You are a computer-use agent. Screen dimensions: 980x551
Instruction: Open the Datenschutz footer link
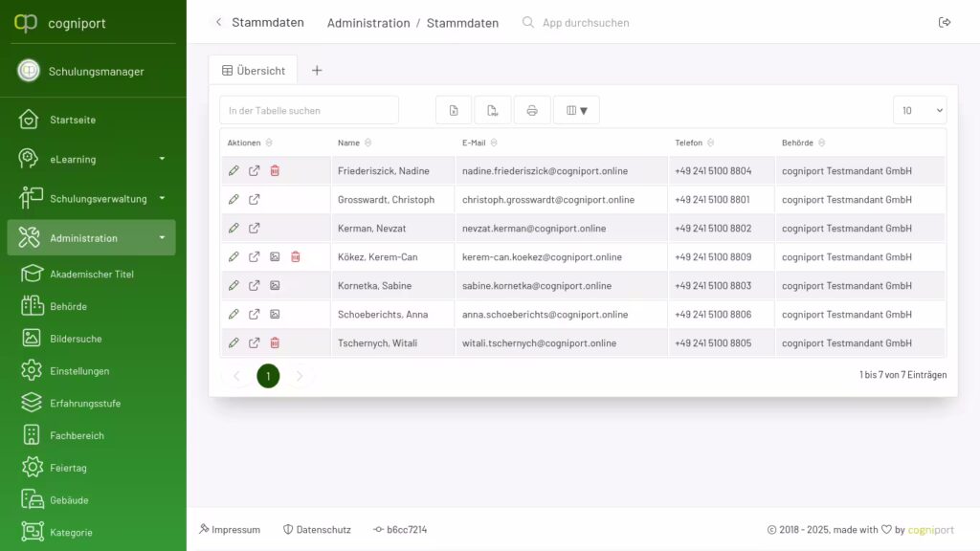tap(317, 530)
